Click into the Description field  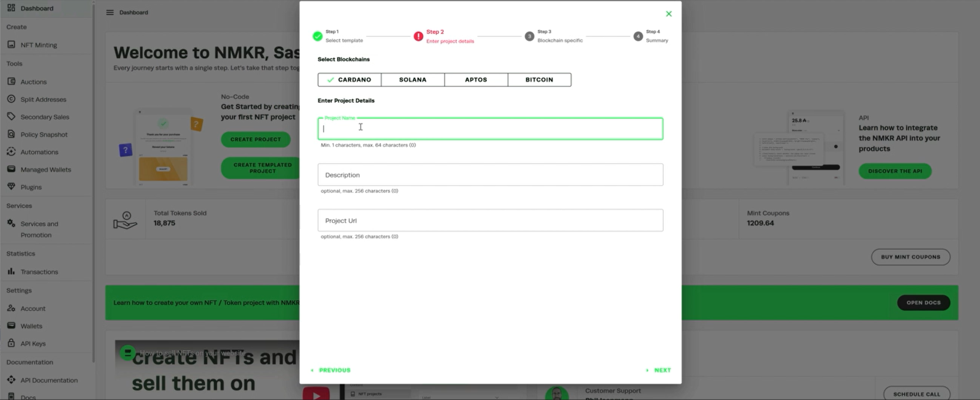point(490,175)
